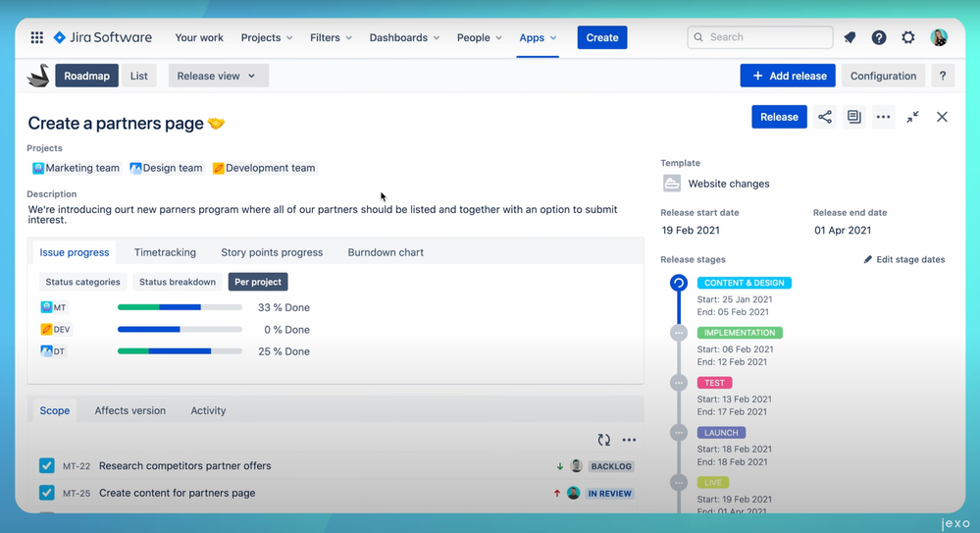This screenshot has height=533, width=980.
Task: Click the blue Release button
Action: (779, 117)
